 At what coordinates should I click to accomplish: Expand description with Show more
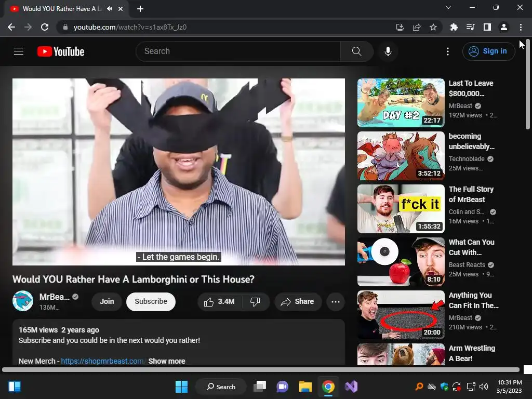(x=167, y=361)
